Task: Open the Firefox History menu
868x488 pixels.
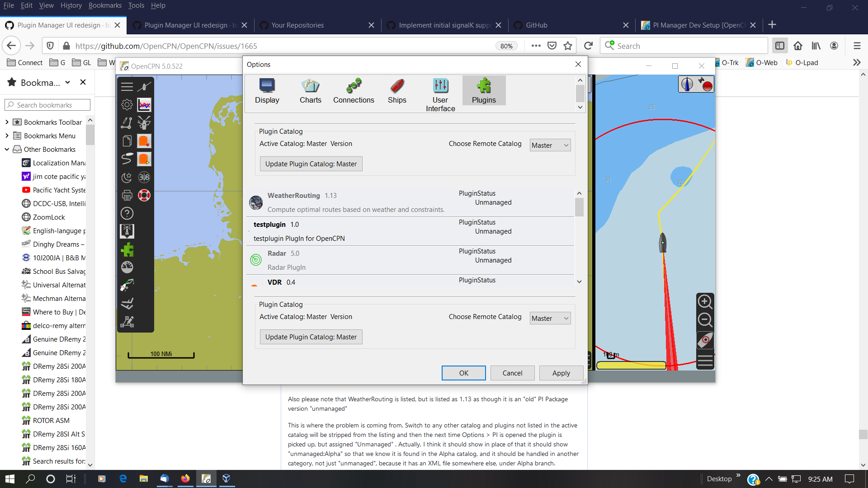Action: (71, 5)
